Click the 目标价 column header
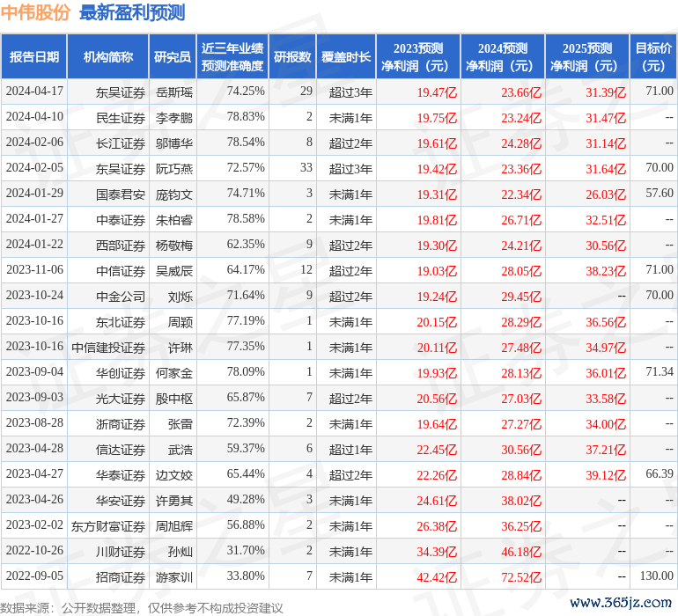678x616 pixels. (x=653, y=56)
